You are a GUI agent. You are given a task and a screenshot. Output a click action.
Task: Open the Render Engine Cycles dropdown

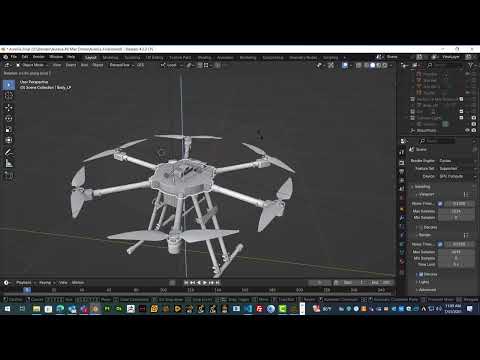(x=456, y=161)
